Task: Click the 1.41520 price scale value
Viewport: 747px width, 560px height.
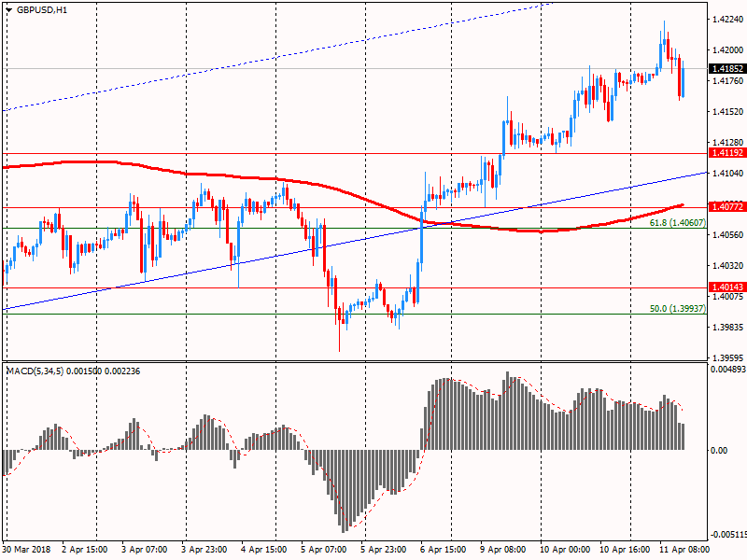Action: pos(727,111)
